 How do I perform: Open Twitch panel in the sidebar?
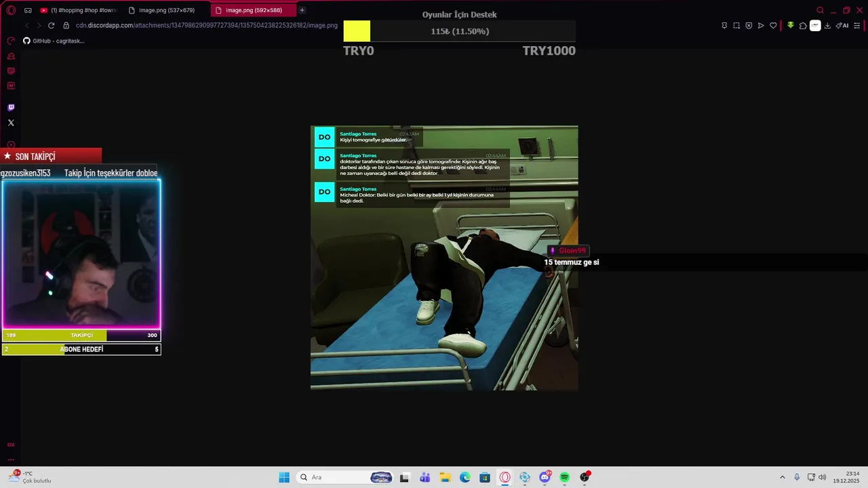click(11, 108)
